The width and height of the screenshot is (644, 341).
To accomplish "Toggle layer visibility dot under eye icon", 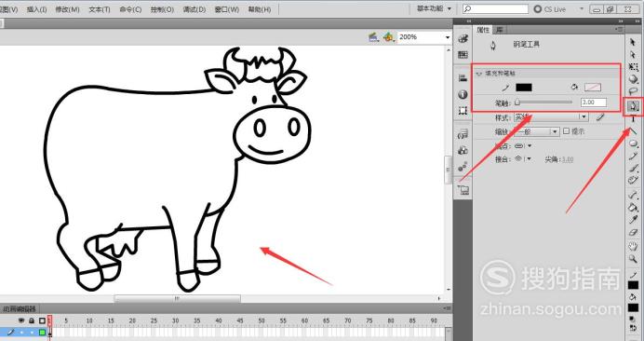I will 21,332.
